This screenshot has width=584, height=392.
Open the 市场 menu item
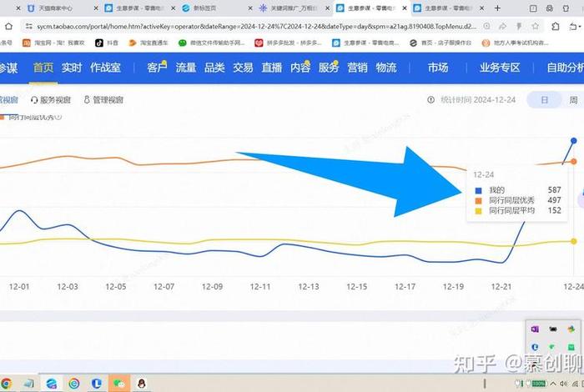[x=438, y=68]
